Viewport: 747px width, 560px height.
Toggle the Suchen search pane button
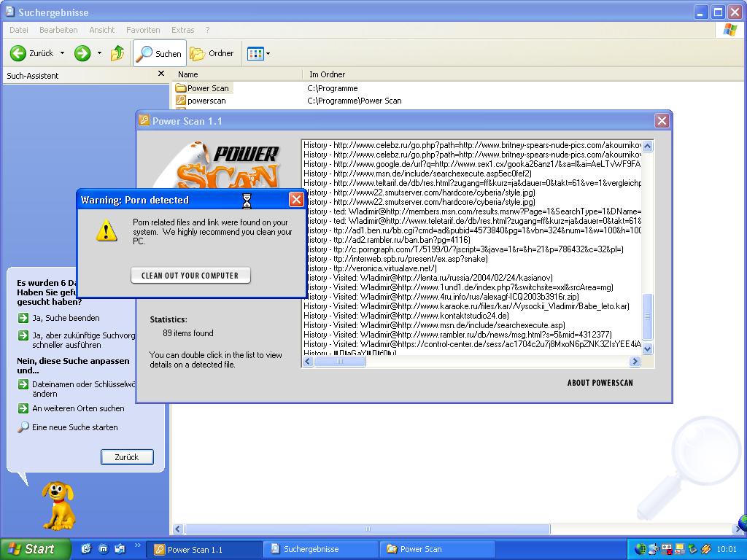[159, 53]
